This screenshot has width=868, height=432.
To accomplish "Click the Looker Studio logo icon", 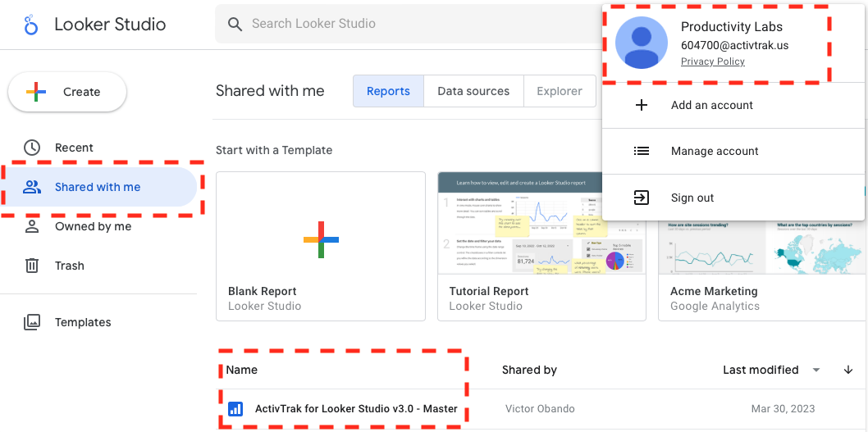I will click(x=31, y=25).
